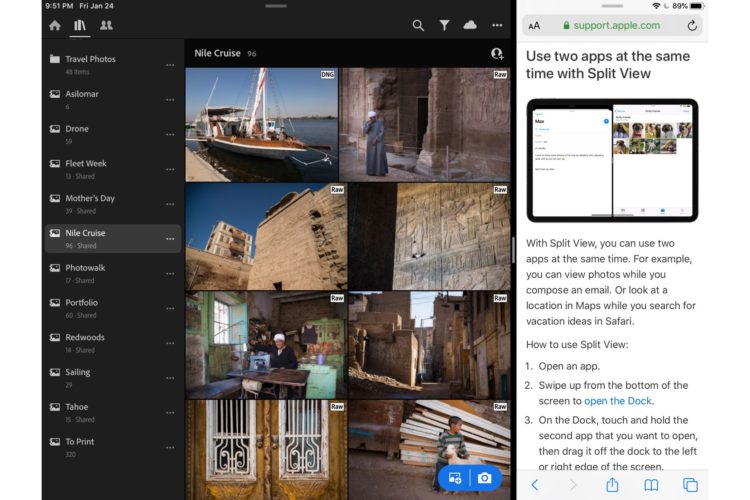Viewport: 750px width, 500px height.
Task: Open Safari's share sheet icon
Action: click(612, 485)
